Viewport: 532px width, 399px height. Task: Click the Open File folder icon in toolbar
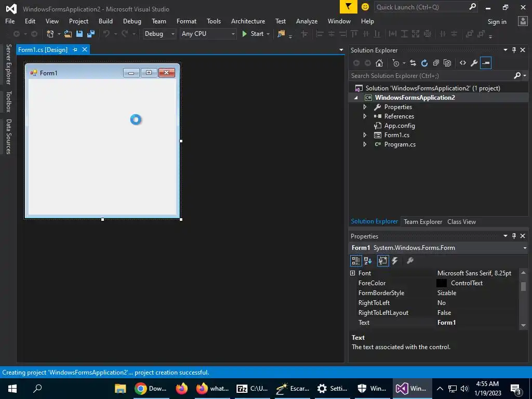[68, 34]
